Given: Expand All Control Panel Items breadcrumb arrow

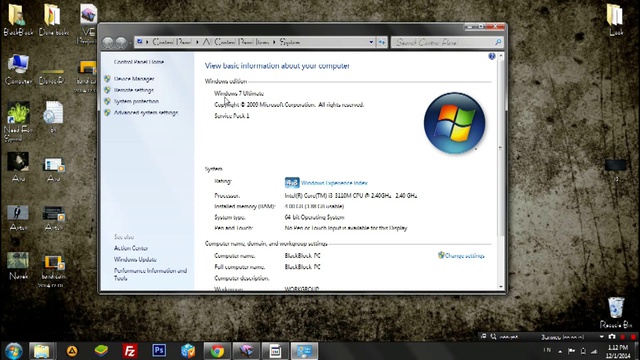Looking at the screenshot, I should pos(274,42).
